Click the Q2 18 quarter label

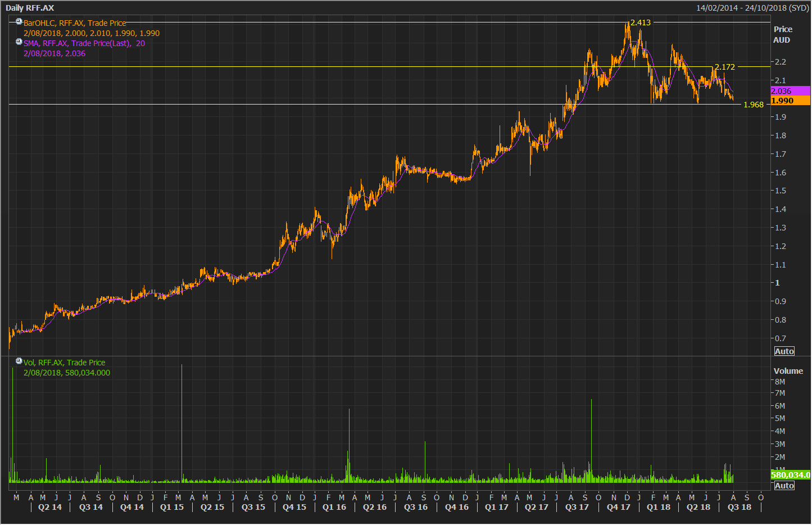click(x=698, y=507)
